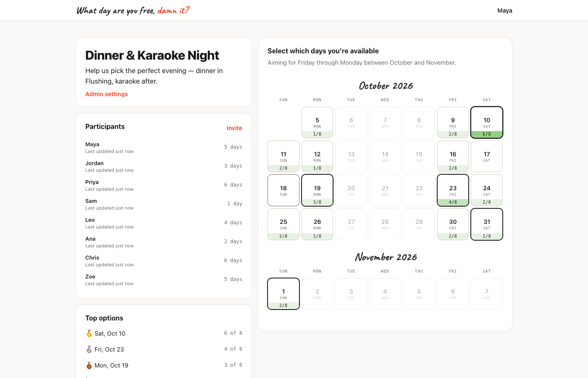Mark Saturday October 24 as available
This screenshot has width=588, height=378.
(487, 190)
